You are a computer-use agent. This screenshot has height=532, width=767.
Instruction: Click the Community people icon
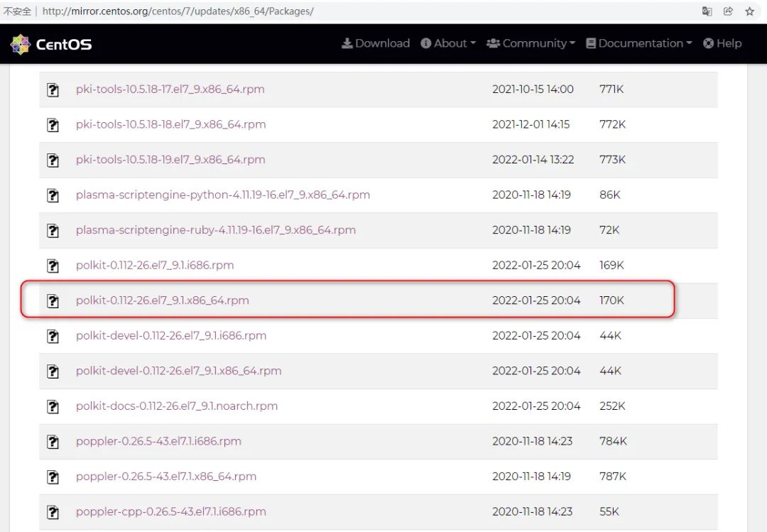(x=494, y=43)
